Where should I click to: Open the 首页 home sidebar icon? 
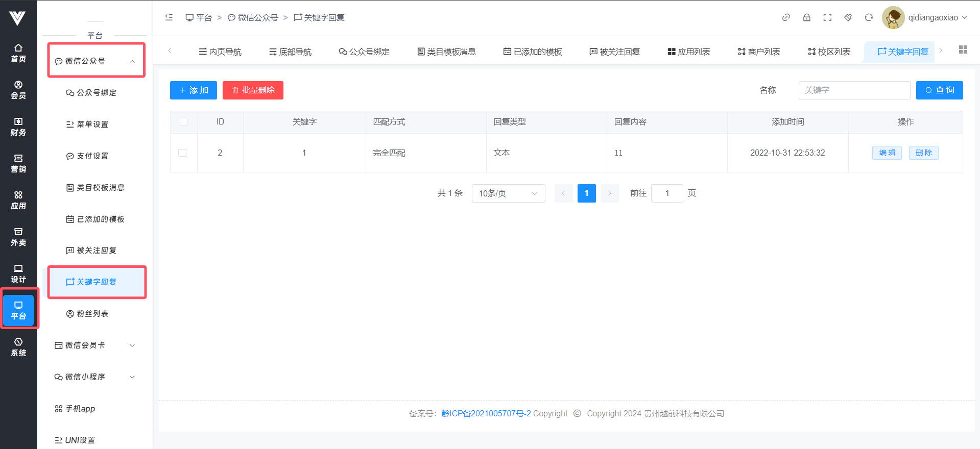tap(18, 53)
